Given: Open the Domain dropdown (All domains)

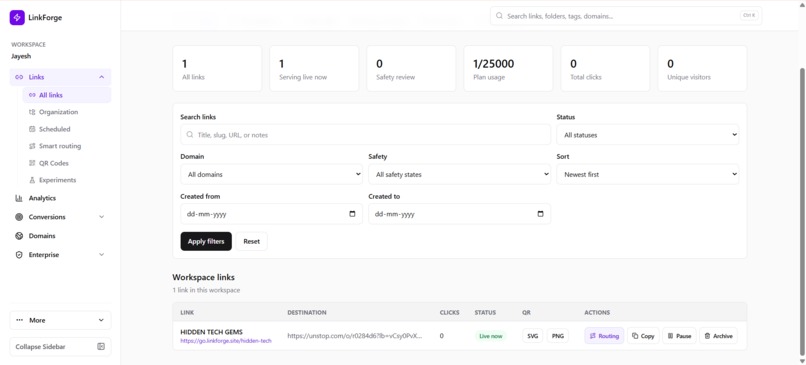Looking at the screenshot, I should pos(271,174).
